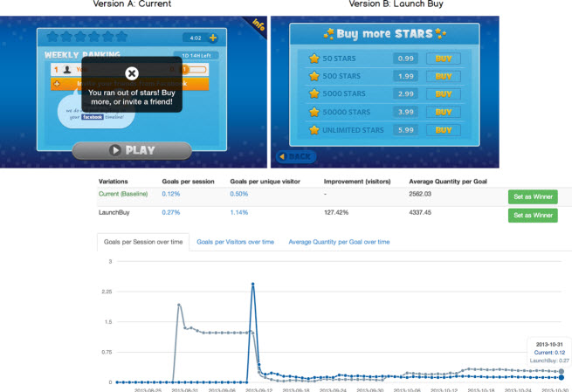The width and height of the screenshot is (572, 392).
Task: Buy the UNLIMITED STARS pack
Action: tap(444, 130)
